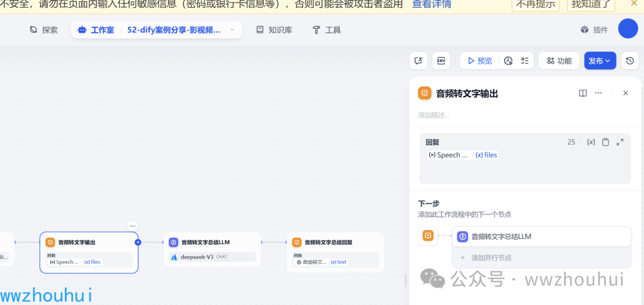Open the 发布 (Publish) dropdown
This screenshot has height=305, width=644.
[600, 61]
